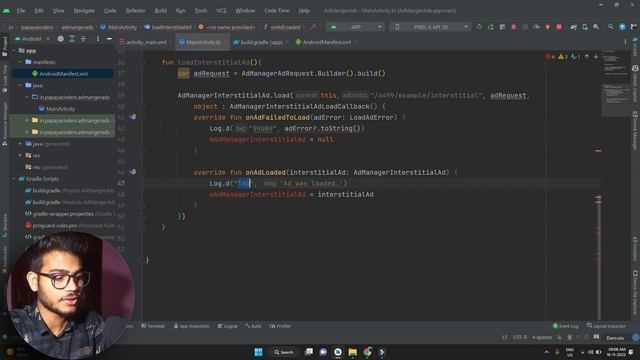
Task: Toggle the Project side panel tab
Action: pos(4,46)
